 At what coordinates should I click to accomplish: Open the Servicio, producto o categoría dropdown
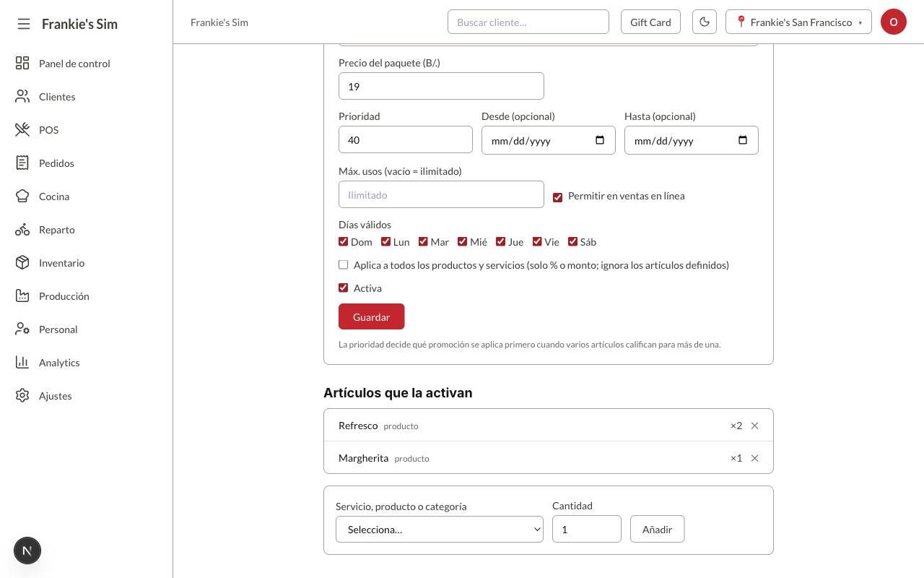point(440,529)
